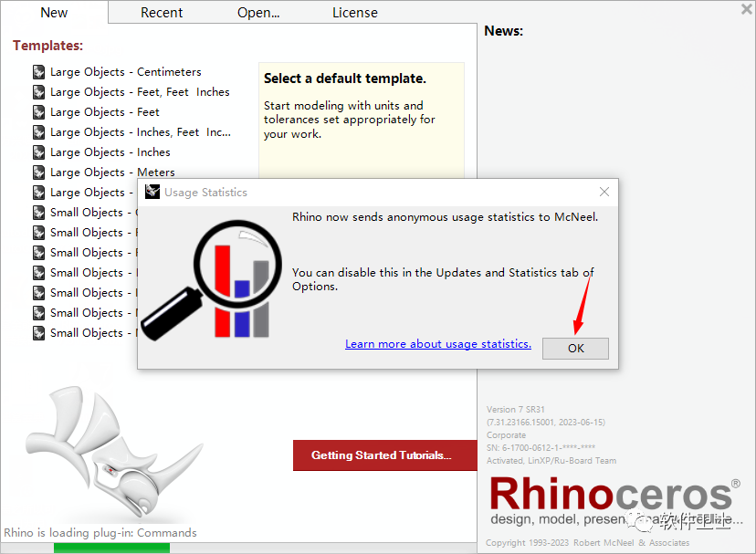Open Learn more about usage statistics link
This screenshot has height=554, width=756.
(437, 344)
